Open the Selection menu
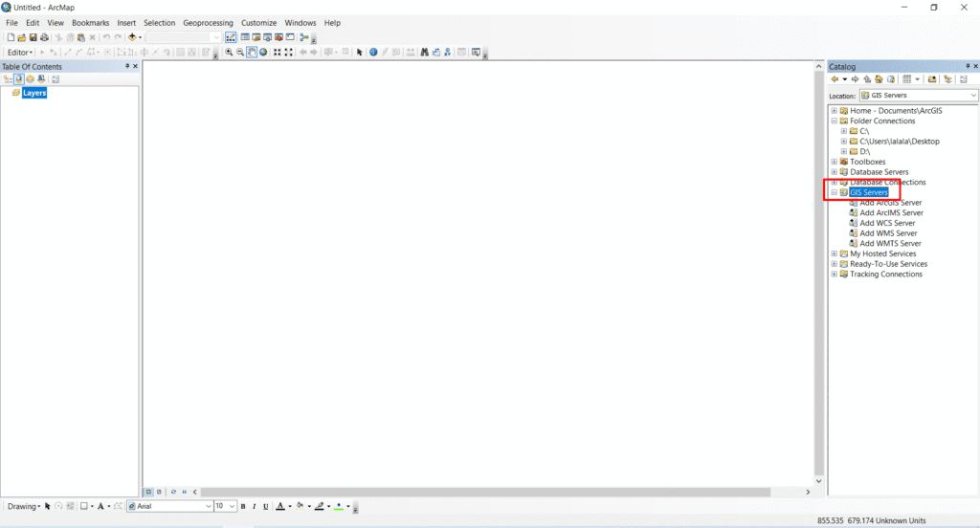The width and height of the screenshot is (980, 528). [160, 23]
